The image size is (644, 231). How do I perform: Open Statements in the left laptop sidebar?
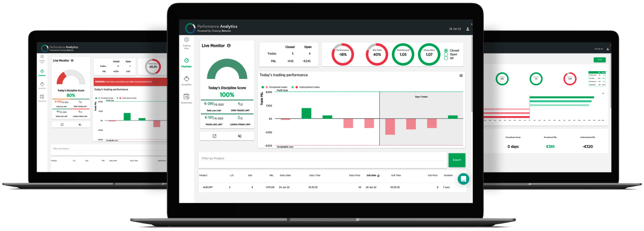pyautogui.click(x=42, y=98)
